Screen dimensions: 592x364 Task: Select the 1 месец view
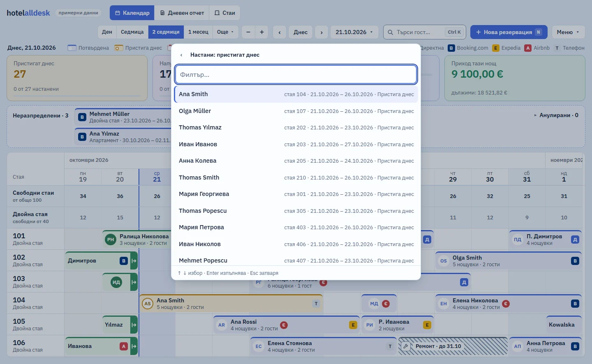tap(198, 32)
